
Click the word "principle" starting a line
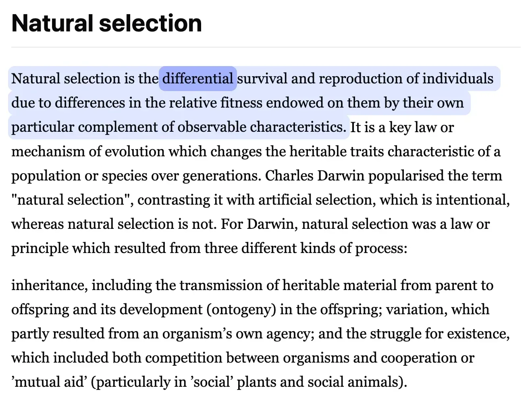(40, 249)
